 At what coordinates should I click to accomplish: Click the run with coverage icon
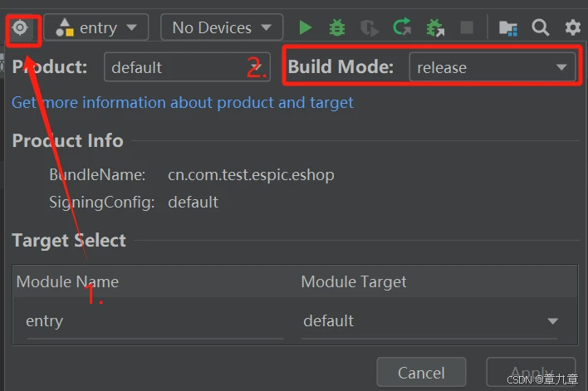369,27
